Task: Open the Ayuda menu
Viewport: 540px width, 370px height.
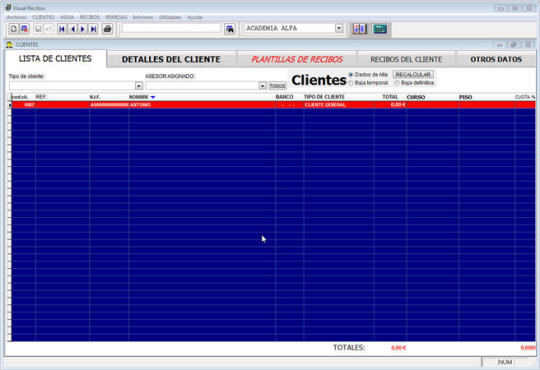Action: [195, 17]
